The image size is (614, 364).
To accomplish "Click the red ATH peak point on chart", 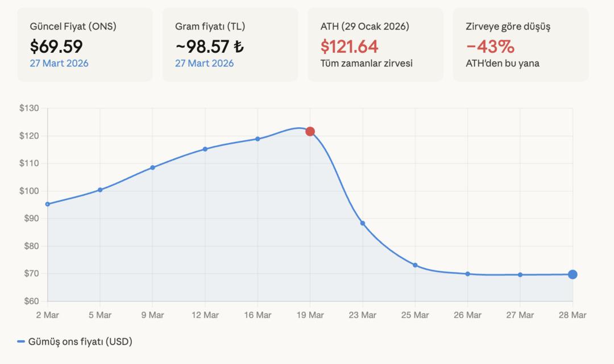I will pyautogui.click(x=310, y=131).
